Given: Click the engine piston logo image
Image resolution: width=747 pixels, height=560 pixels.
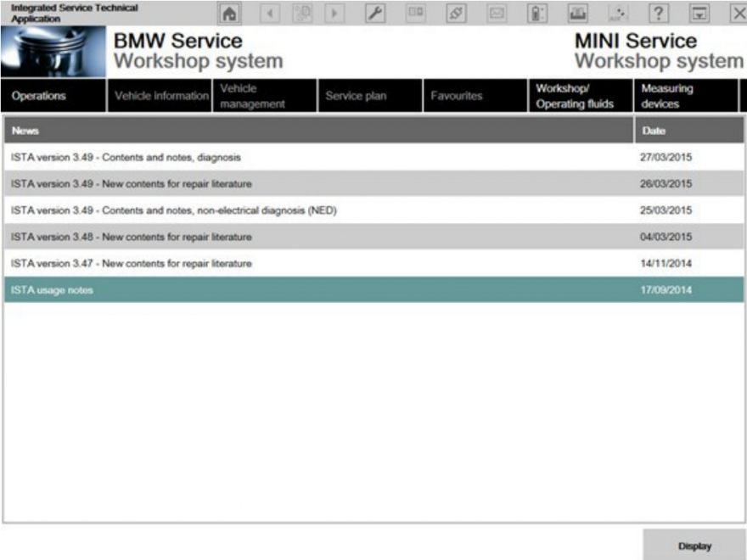Looking at the screenshot, I should point(53,52).
